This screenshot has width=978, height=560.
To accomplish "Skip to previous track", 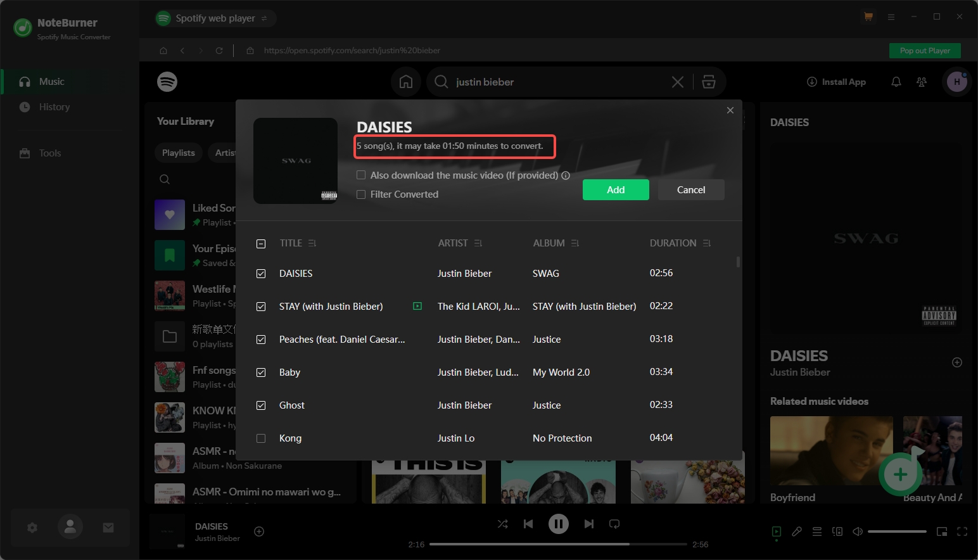I will [528, 524].
